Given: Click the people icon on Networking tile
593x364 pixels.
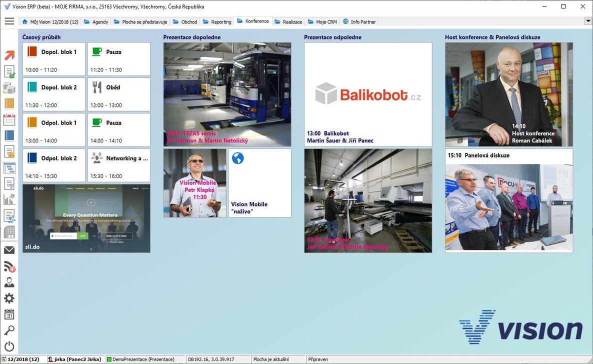Looking at the screenshot, I should (97, 158).
